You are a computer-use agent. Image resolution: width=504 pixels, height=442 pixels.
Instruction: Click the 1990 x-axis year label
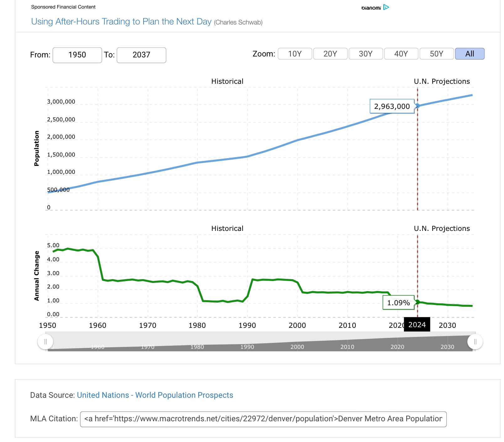point(247,325)
